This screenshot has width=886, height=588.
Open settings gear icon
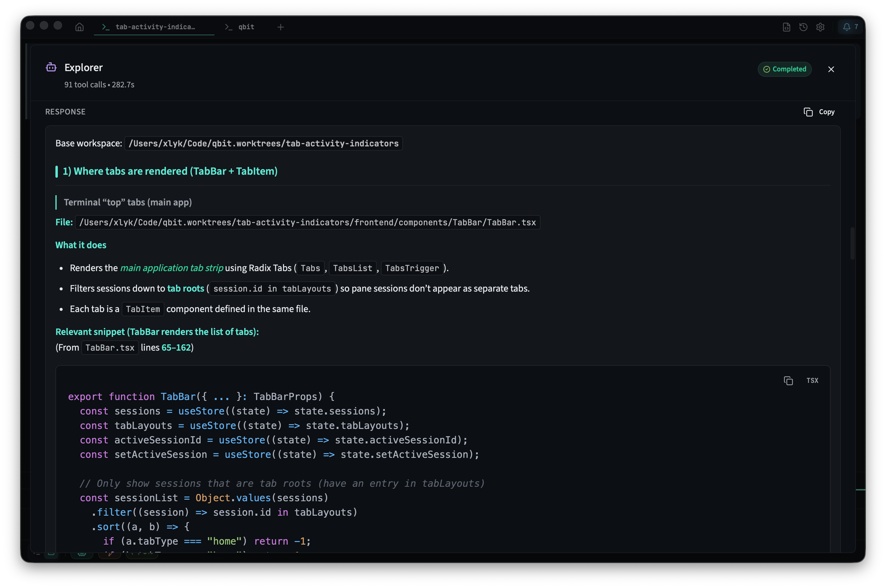(x=820, y=27)
